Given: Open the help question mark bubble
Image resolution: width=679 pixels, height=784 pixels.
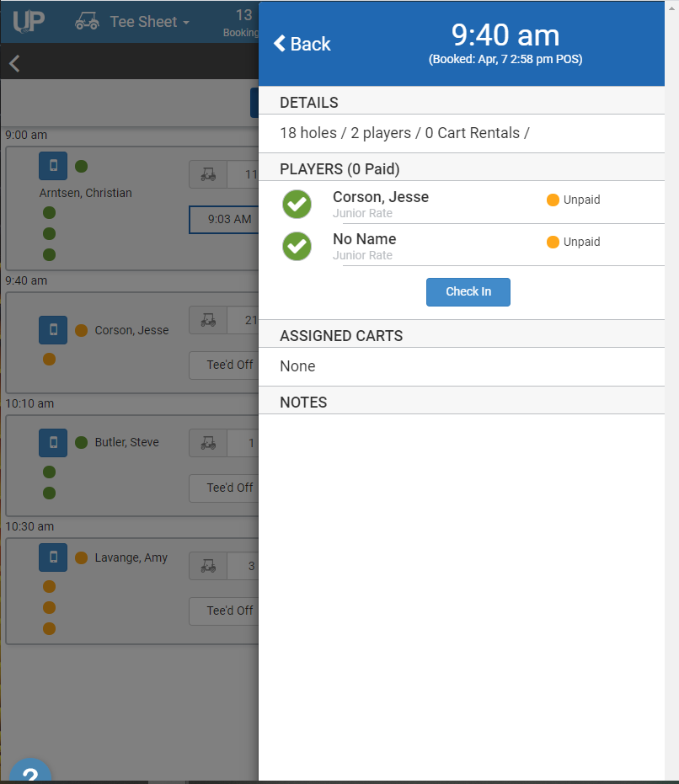Looking at the screenshot, I should pos(30,771).
